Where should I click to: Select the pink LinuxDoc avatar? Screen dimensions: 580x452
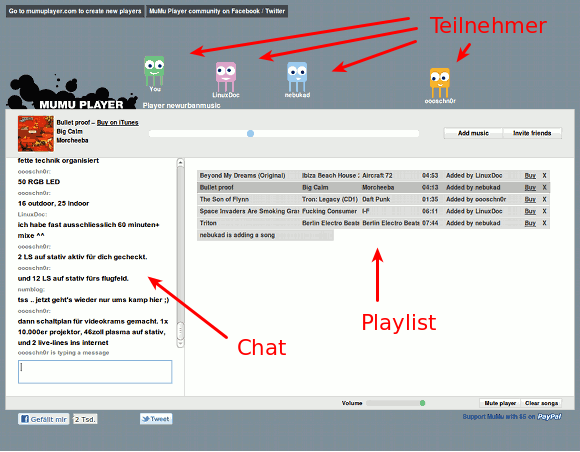click(226, 76)
